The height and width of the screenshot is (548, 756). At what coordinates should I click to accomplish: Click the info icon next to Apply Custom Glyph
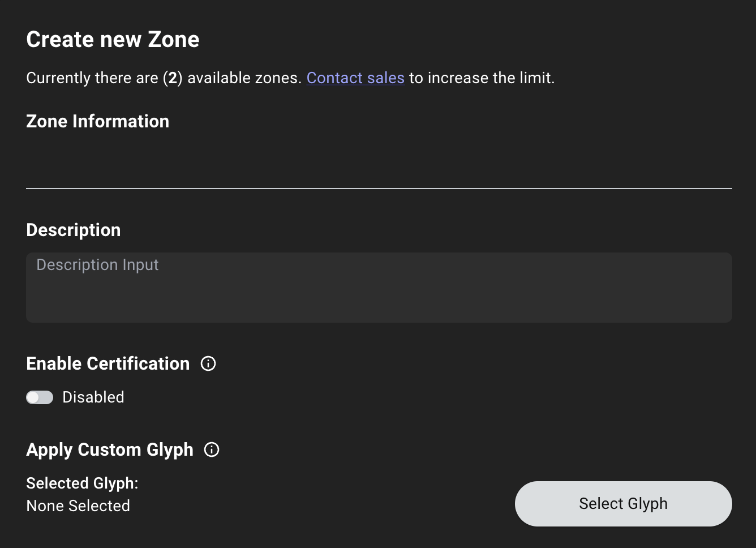[211, 449]
